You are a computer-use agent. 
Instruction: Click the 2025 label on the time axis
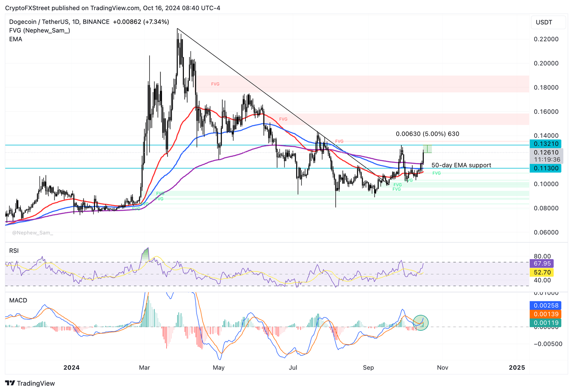(517, 367)
